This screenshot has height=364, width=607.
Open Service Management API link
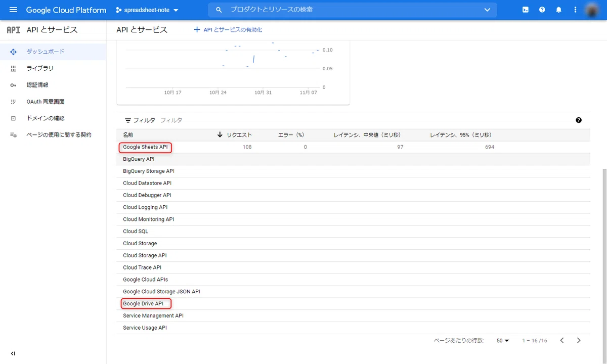pyautogui.click(x=153, y=316)
